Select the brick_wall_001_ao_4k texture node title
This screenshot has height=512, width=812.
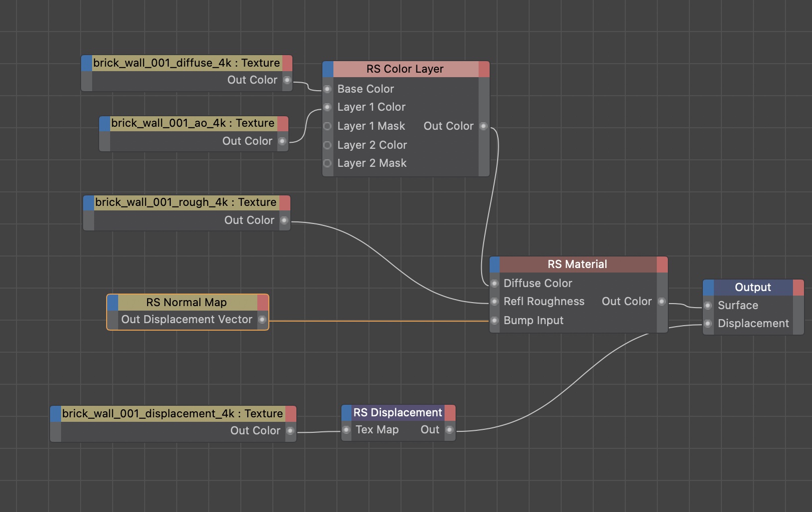(x=193, y=123)
